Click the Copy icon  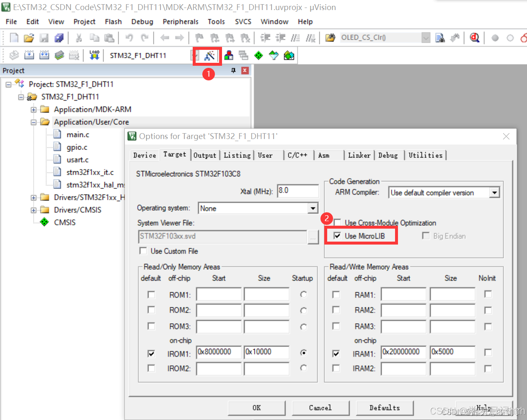point(94,38)
